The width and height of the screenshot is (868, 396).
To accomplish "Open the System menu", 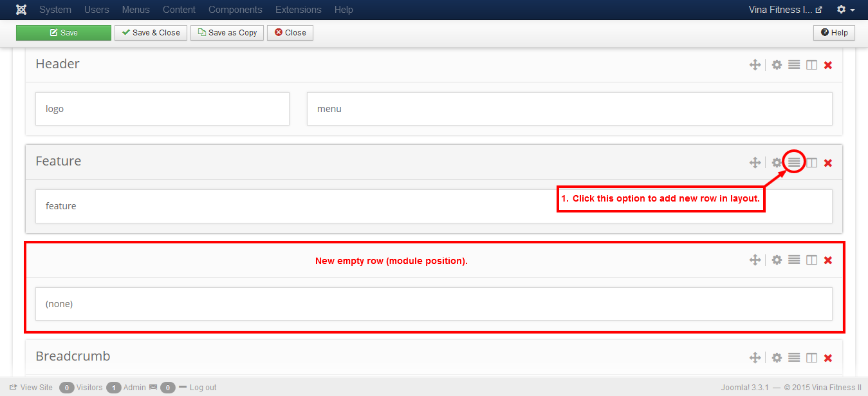I will (x=55, y=10).
